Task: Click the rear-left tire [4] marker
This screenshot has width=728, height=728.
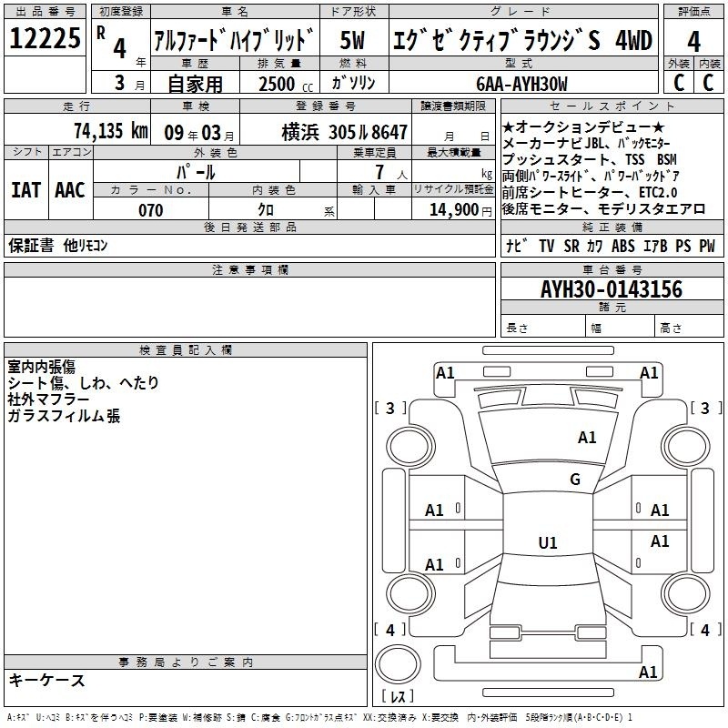Action: (391, 630)
